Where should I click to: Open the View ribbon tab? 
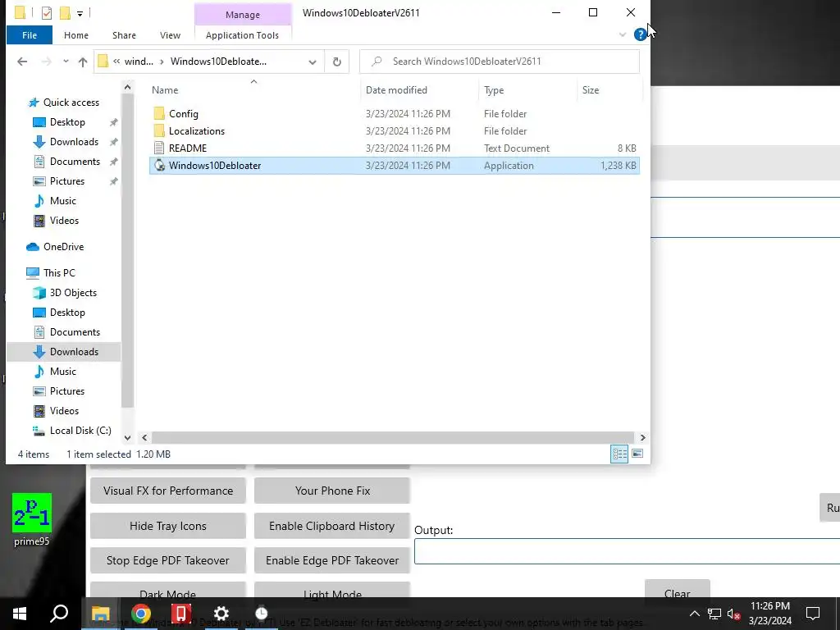click(x=170, y=35)
